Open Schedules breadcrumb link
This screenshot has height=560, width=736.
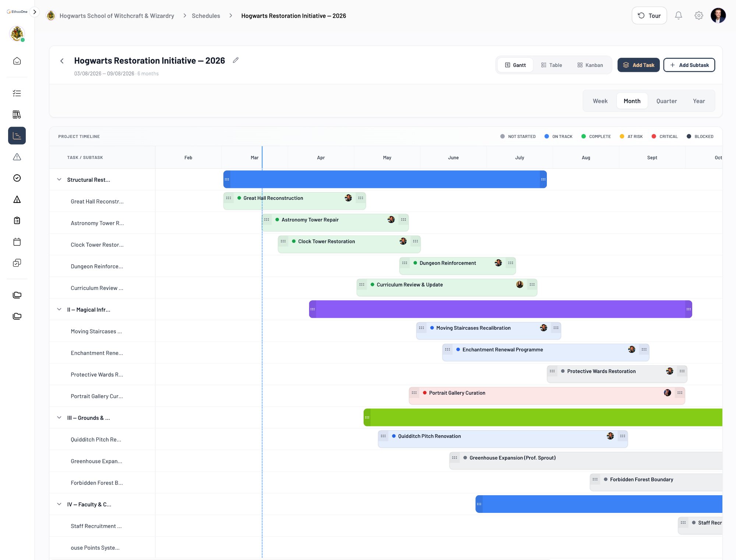(x=206, y=16)
